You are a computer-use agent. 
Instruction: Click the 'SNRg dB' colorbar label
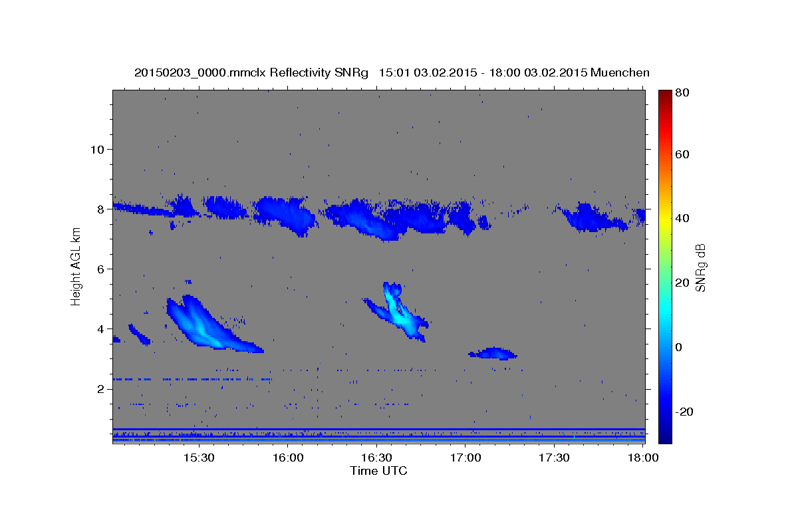click(x=700, y=267)
